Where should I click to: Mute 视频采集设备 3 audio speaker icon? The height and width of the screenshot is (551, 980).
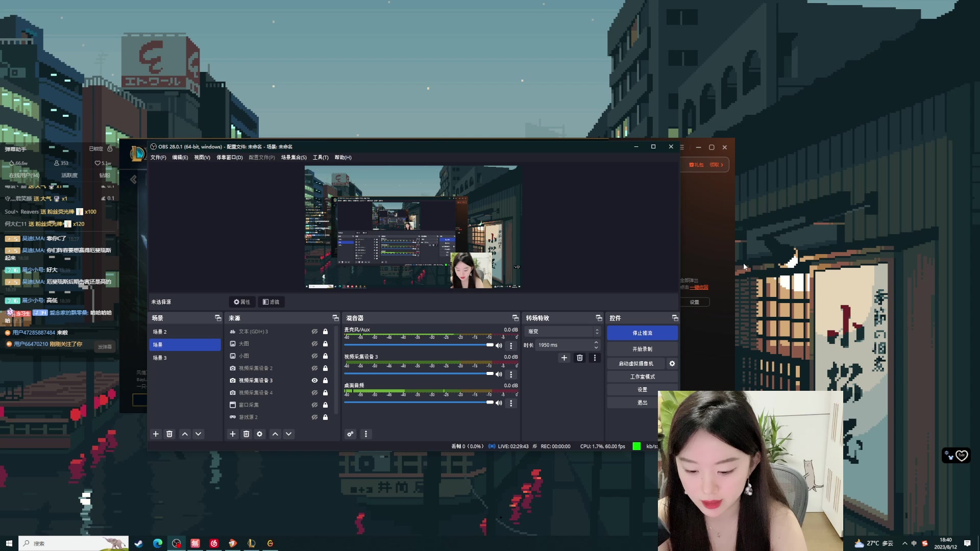point(499,374)
